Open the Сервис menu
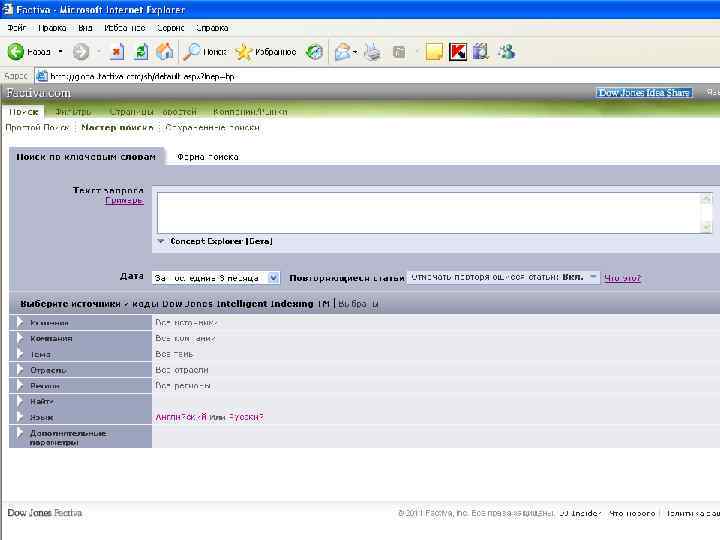 170,28
